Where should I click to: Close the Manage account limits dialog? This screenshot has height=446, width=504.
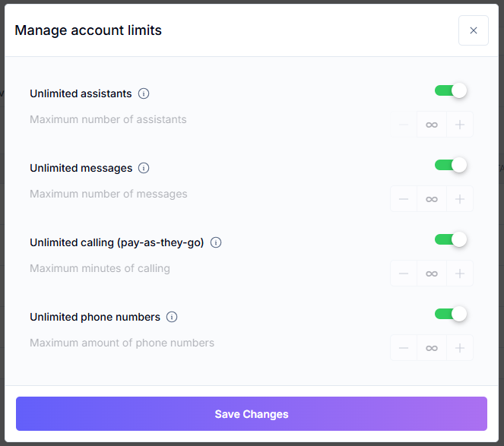click(x=473, y=30)
